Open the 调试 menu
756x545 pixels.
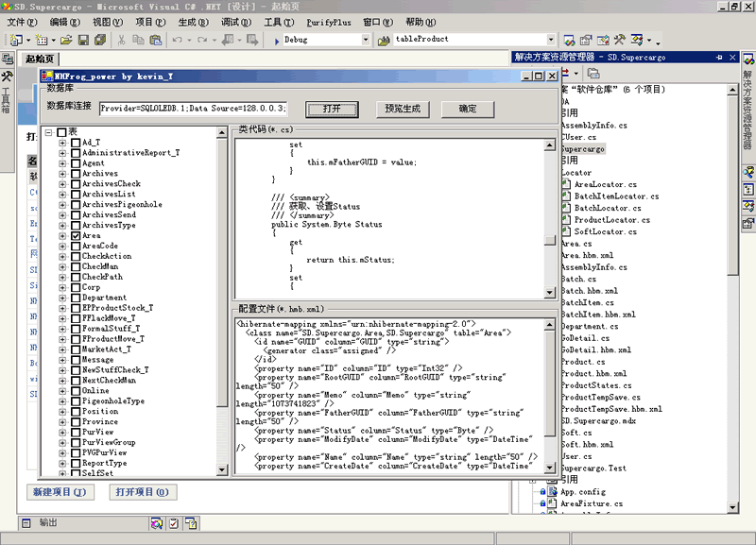coord(236,22)
